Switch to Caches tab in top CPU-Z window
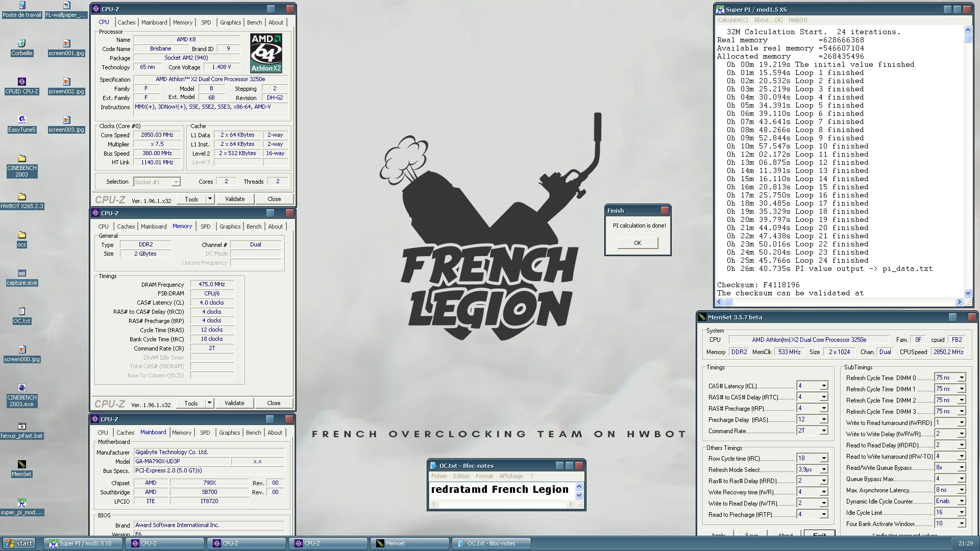 click(126, 22)
